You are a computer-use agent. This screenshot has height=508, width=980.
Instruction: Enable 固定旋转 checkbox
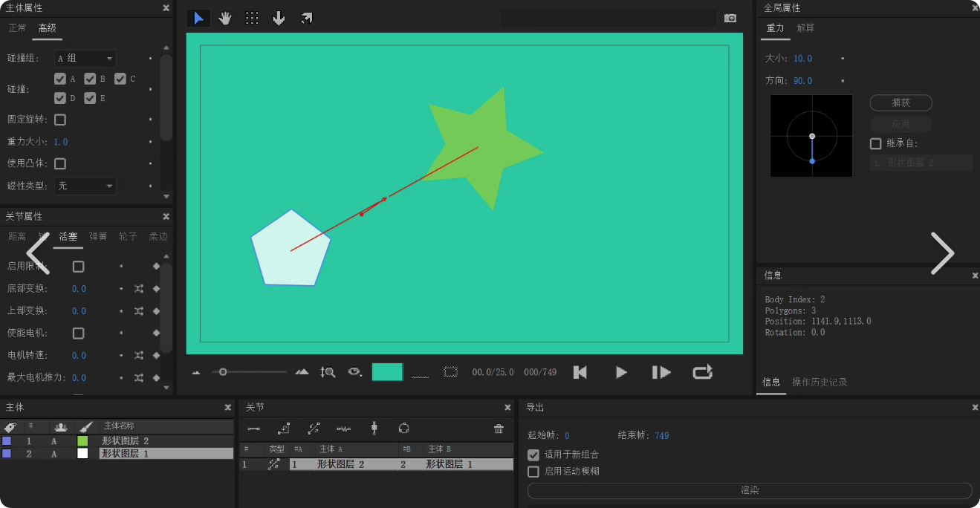point(60,120)
